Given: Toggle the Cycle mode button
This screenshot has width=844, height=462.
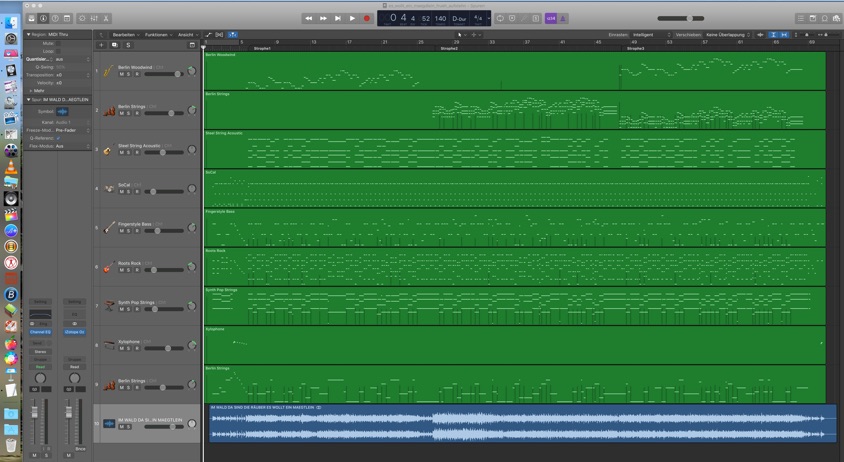Looking at the screenshot, I should [x=500, y=18].
